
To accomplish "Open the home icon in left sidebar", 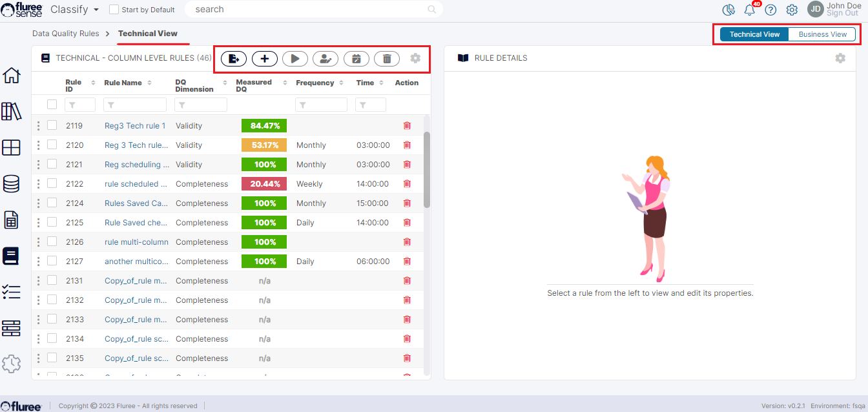I will click(x=12, y=76).
